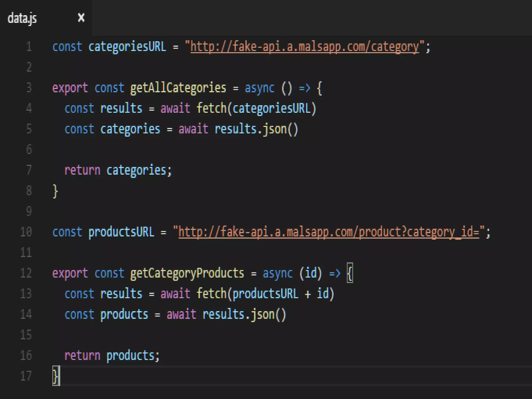Viewport: 532px width, 399px height.
Task: Close the data.js tab
Action: point(81,18)
